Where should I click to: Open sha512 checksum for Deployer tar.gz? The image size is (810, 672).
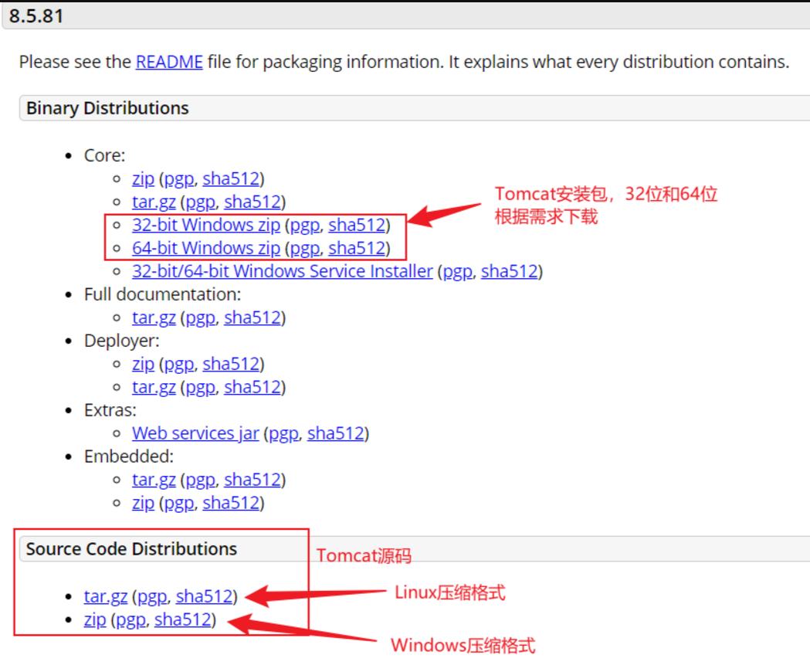coord(252,388)
